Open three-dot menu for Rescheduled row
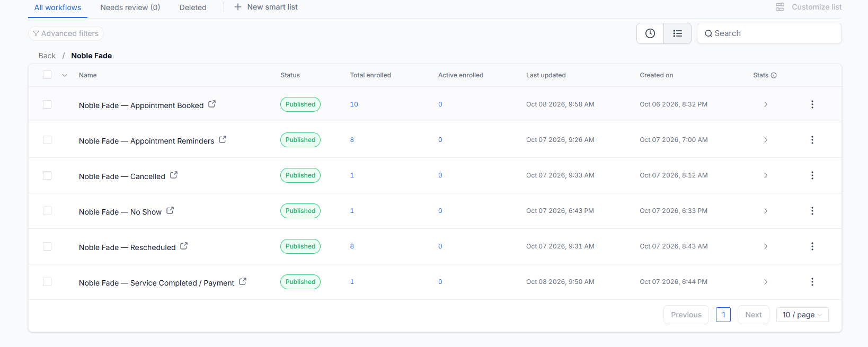This screenshot has width=868, height=347. click(x=812, y=246)
